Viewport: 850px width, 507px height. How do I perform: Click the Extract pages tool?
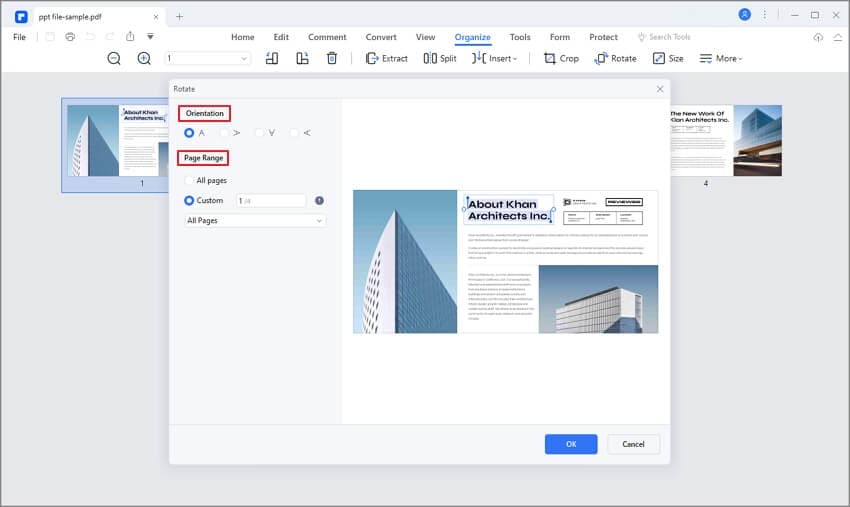pyautogui.click(x=387, y=58)
